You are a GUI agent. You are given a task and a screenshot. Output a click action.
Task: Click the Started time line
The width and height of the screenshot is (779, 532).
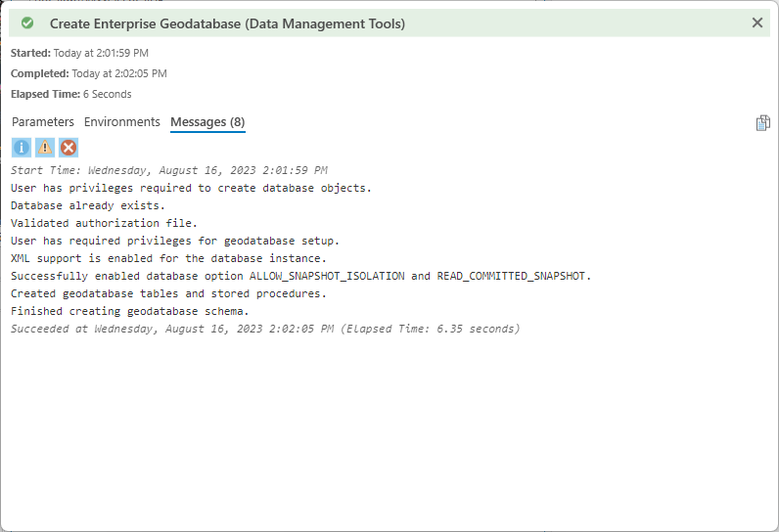(x=79, y=53)
